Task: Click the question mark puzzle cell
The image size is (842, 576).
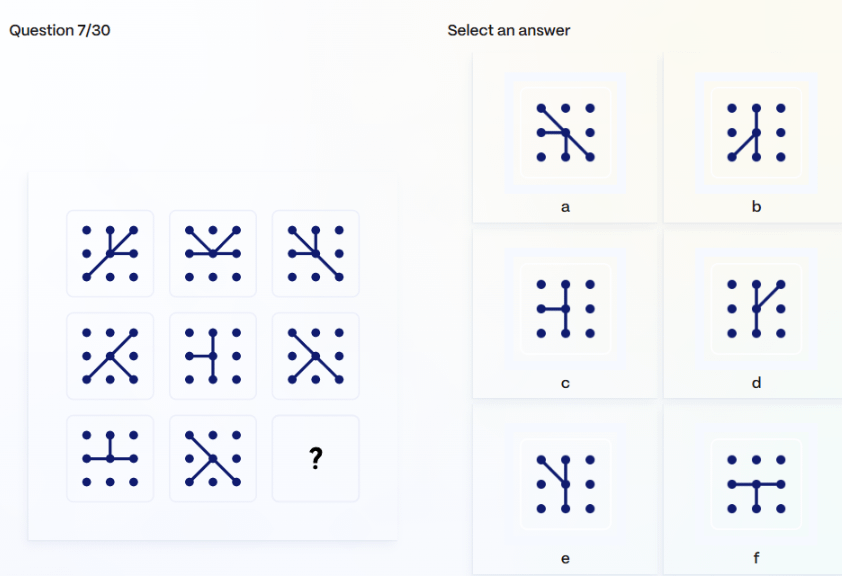Action: [316, 459]
